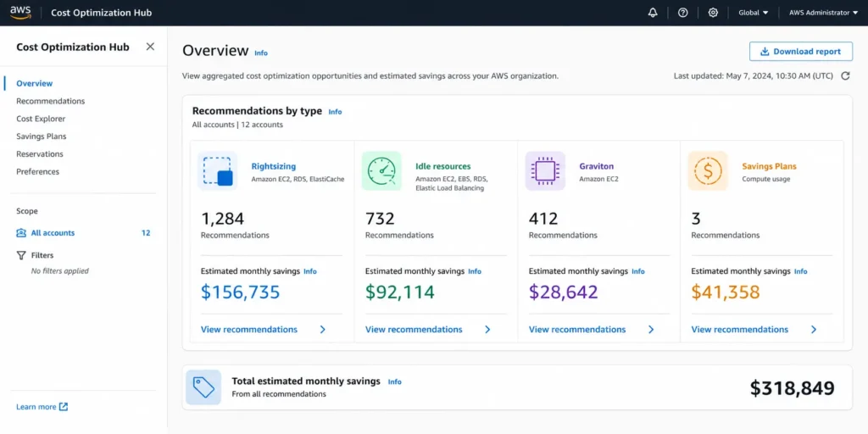View recommendations for Rightsizing
Viewport: 868px width, 434px height.
point(249,330)
